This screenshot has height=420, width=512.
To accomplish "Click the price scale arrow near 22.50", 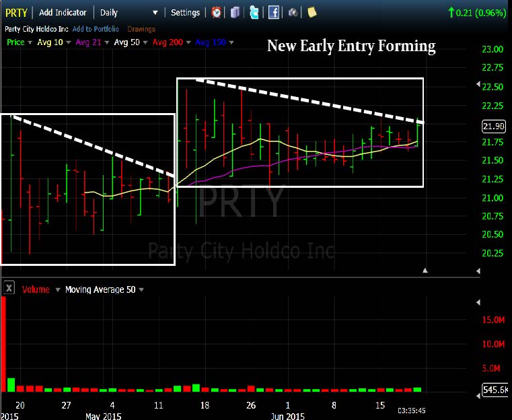I will (x=478, y=84).
